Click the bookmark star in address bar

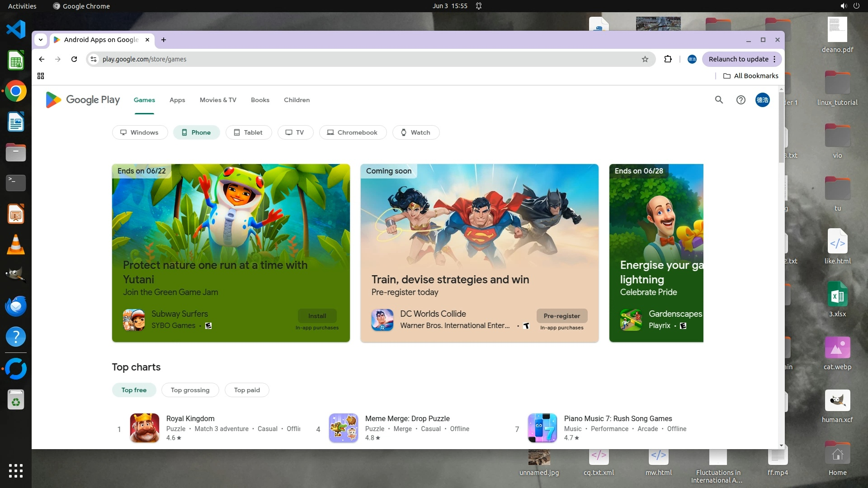(645, 59)
